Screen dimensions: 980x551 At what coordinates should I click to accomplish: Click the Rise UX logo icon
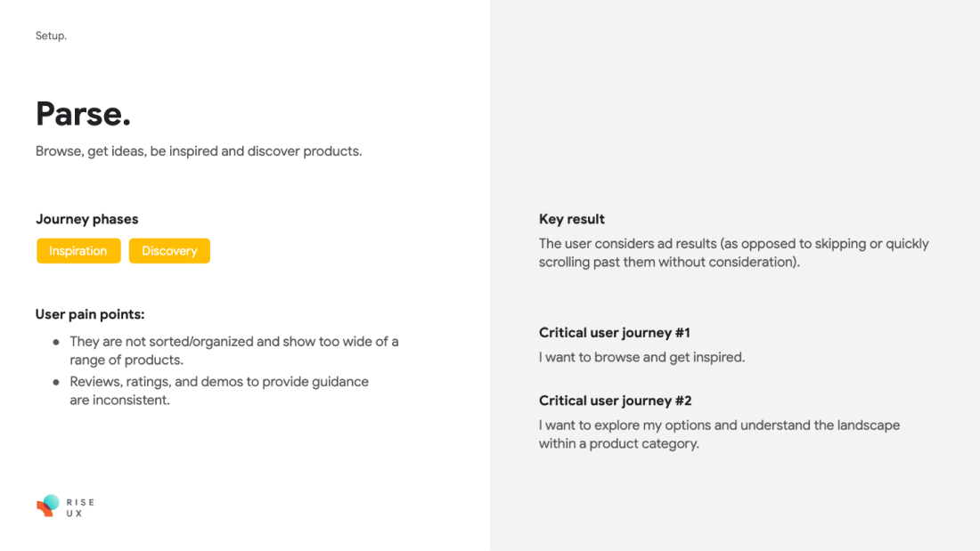pyautogui.click(x=48, y=506)
